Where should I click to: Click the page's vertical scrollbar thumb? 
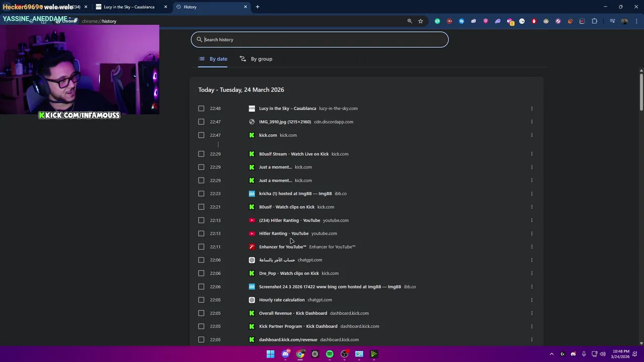[641, 92]
